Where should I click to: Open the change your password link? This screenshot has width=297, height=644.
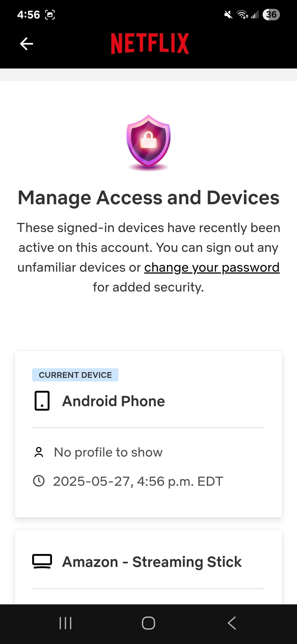pos(212,268)
